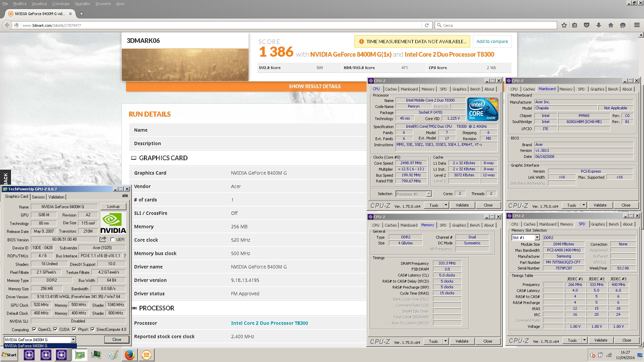Open the Firefox hamburger menu

(637, 25)
